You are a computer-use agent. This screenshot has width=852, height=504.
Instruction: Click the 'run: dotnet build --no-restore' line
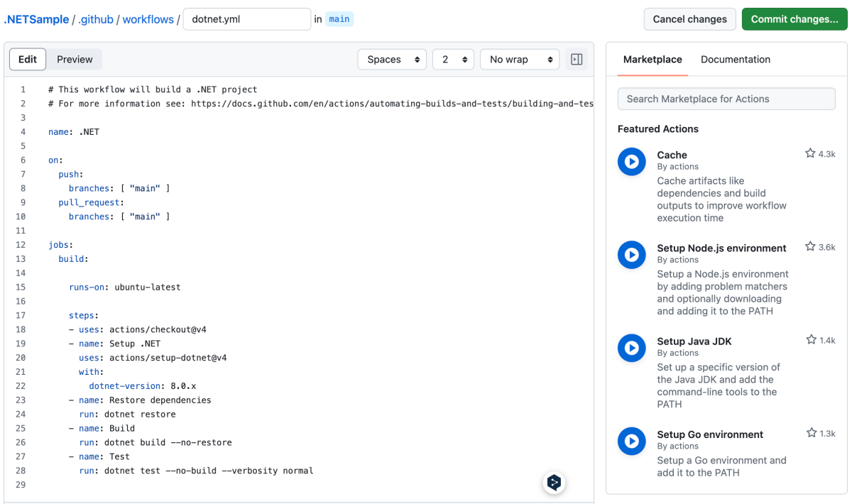(x=155, y=442)
